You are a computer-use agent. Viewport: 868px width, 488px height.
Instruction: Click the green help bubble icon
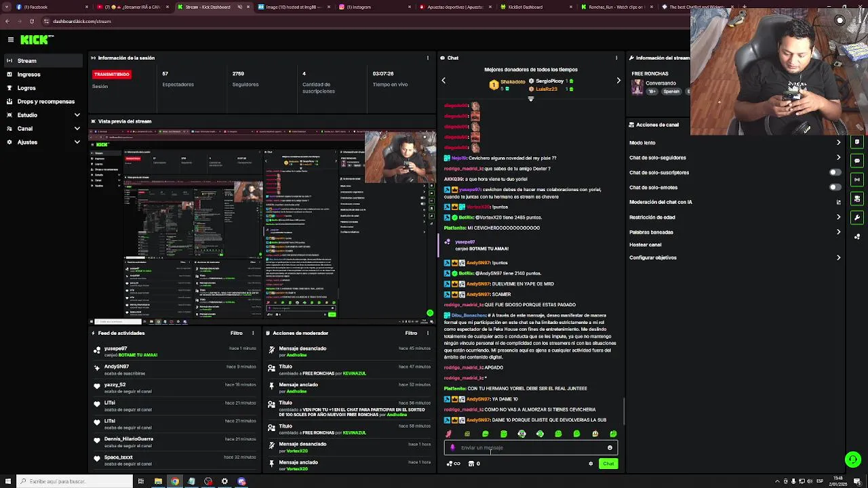coord(852,460)
